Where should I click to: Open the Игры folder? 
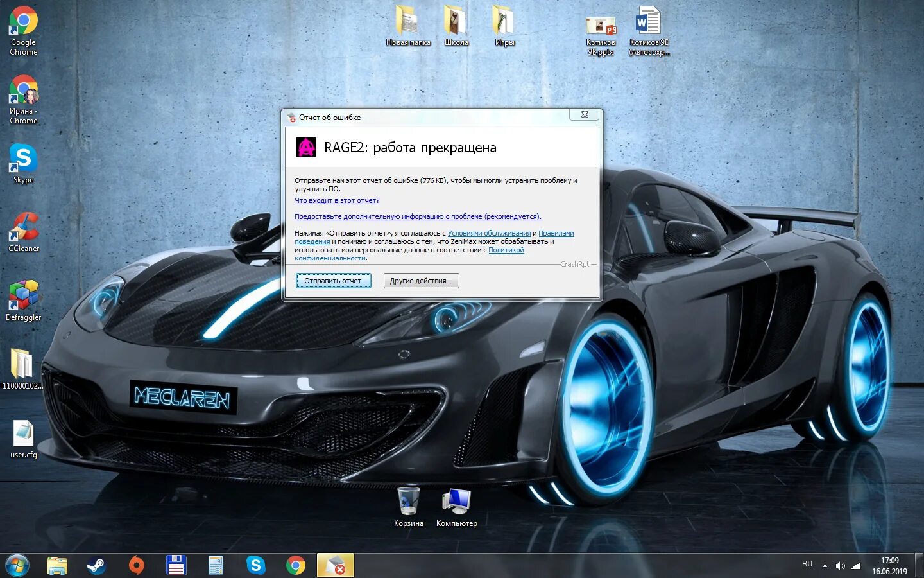click(504, 26)
